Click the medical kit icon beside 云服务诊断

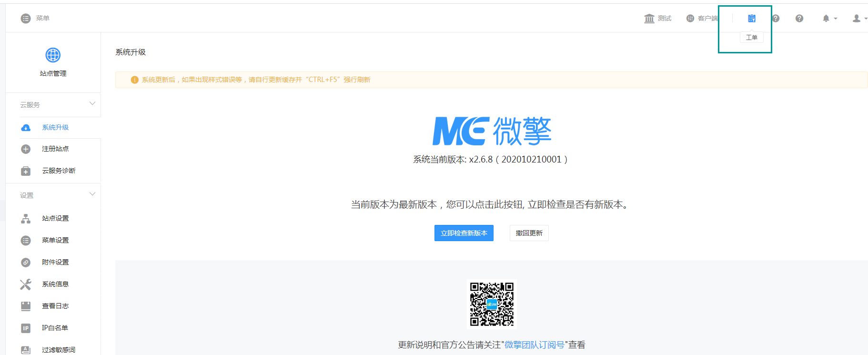point(26,171)
